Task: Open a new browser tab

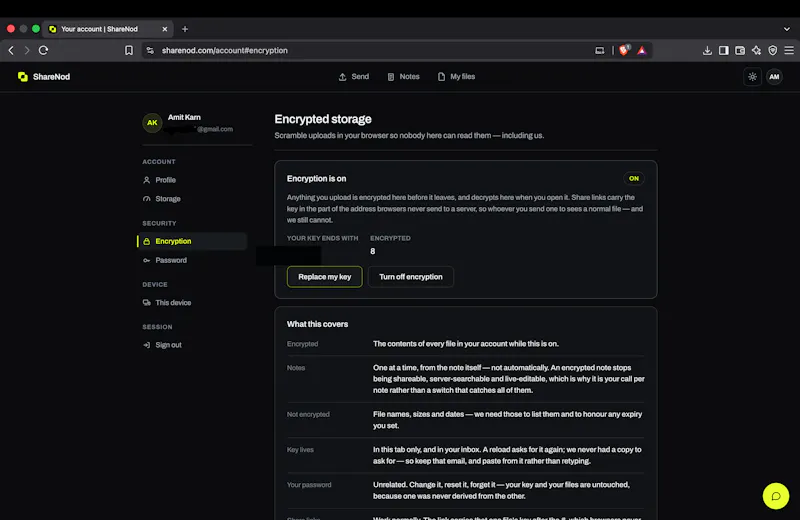Action: click(x=185, y=29)
